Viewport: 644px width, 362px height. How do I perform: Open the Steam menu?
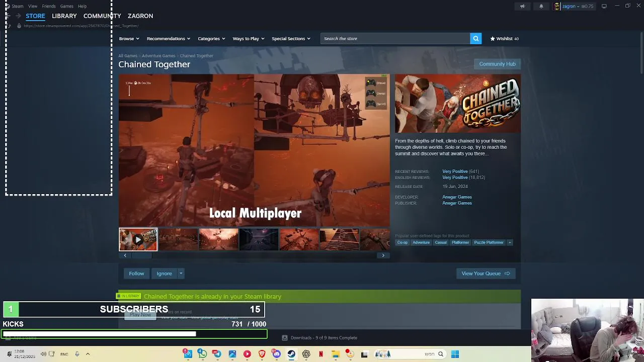[18, 6]
